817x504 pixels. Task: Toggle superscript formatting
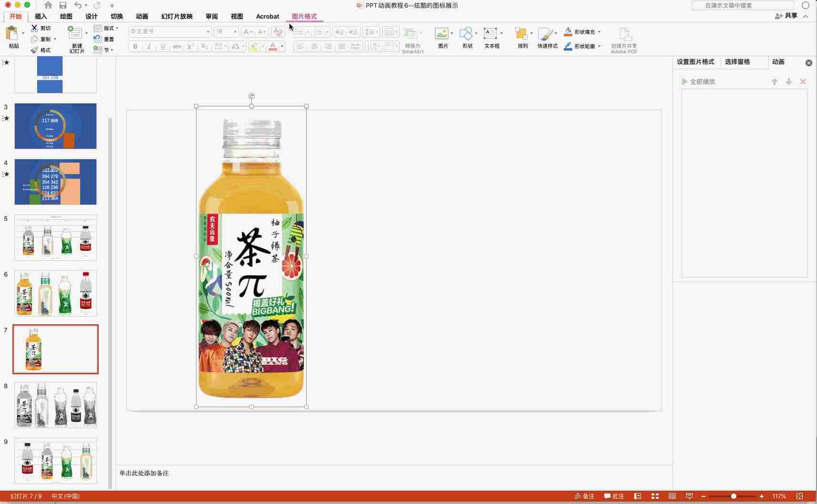pyautogui.click(x=191, y=46)
